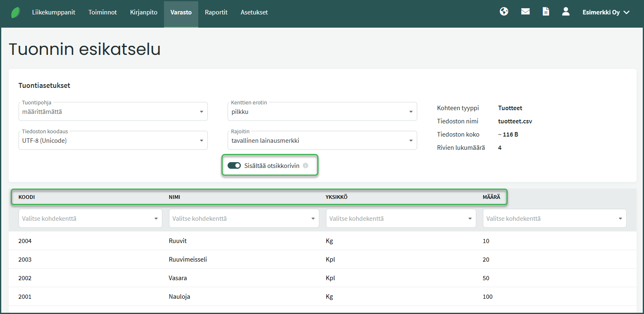Open the Asetukset menu
This screenshot has width=644, height=314.
254,12
